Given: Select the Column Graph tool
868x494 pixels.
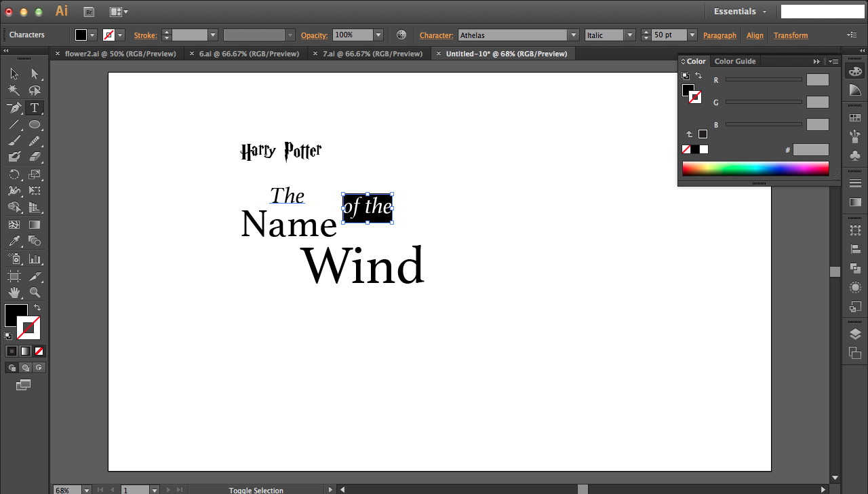Looking at the screenshot, I should point(35,259).
